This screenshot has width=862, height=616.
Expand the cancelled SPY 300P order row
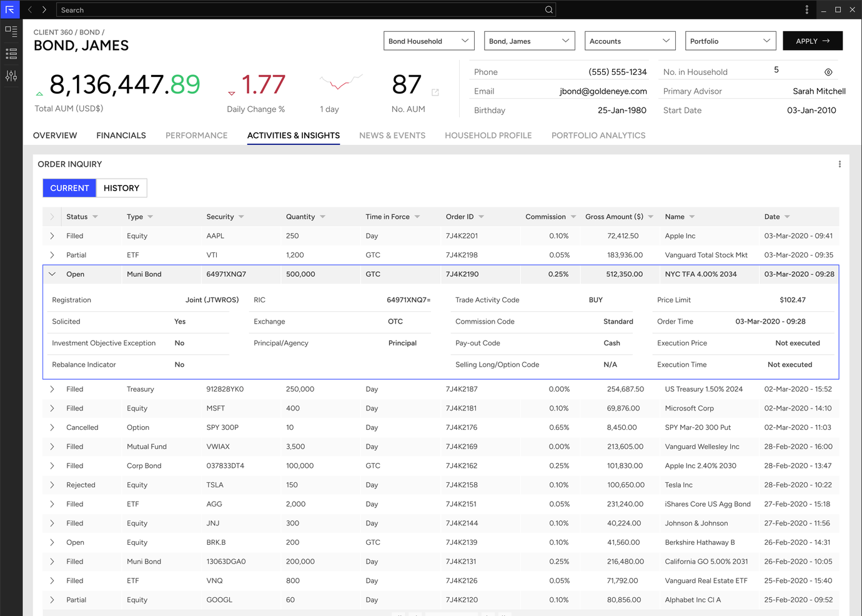[x=52, y=427]
